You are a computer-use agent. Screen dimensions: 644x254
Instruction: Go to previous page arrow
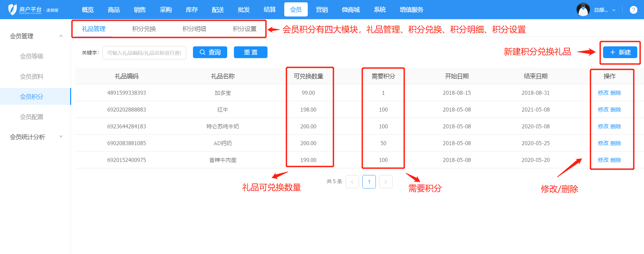352,182
